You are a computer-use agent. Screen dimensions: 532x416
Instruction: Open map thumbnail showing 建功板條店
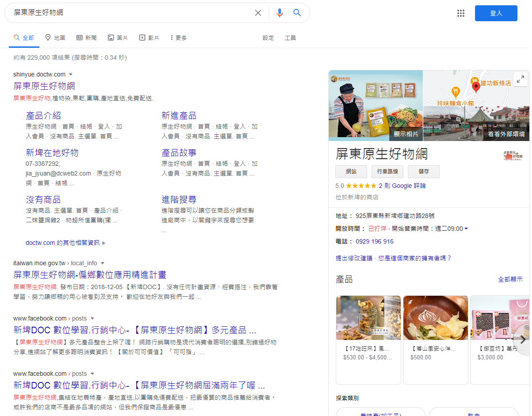pyautogui.click(x=476, y=88)
